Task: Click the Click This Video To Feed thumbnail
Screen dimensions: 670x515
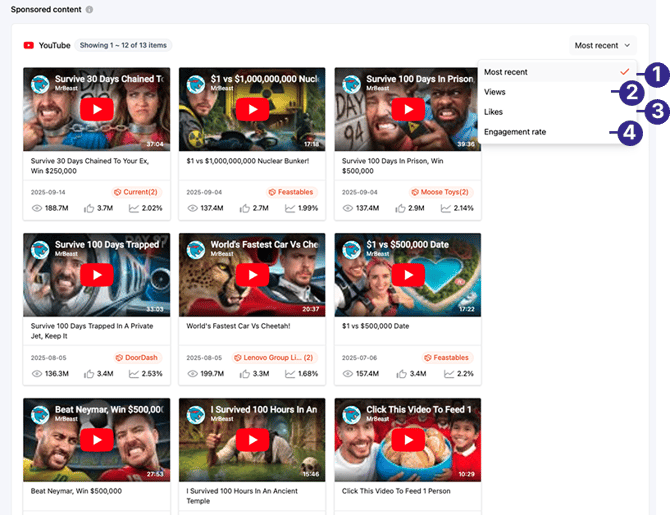Action: 407,440
